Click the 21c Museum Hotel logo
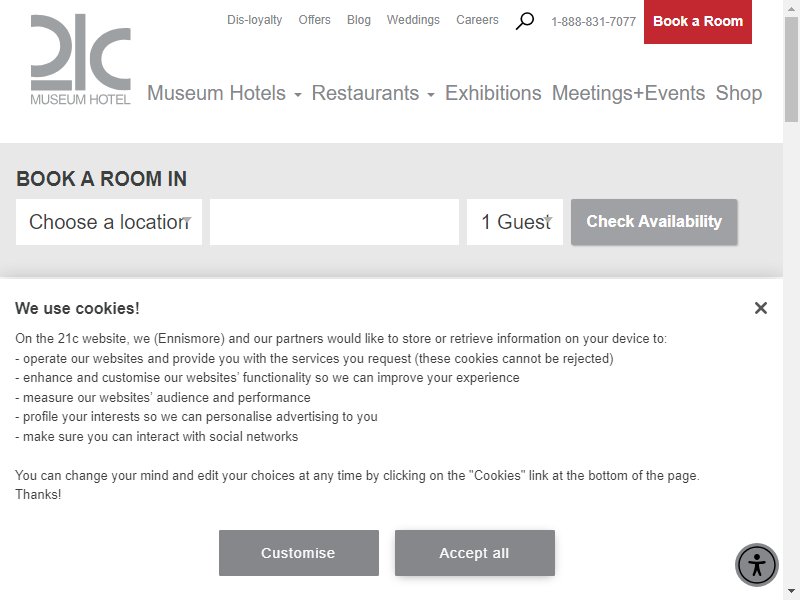Screen dimensions: 800x600 (x=81, y=60)
